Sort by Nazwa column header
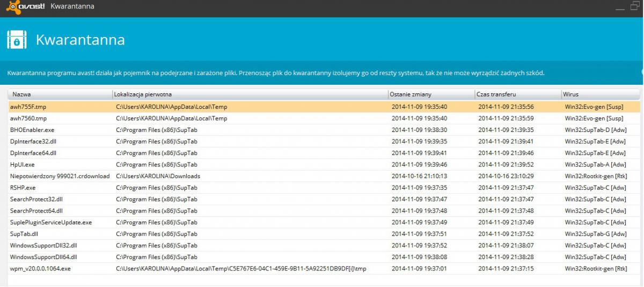The height and width of the screenshot is (287, 644). (x=60, y=94)
